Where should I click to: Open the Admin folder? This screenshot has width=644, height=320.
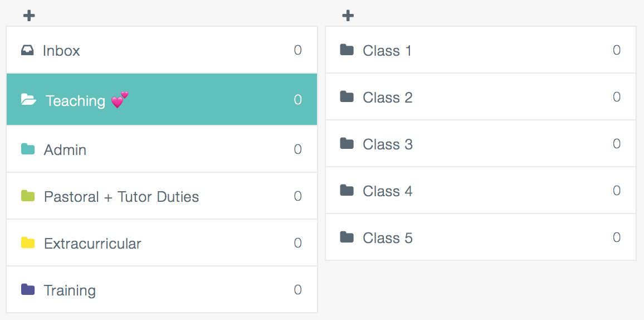(162, 149)
